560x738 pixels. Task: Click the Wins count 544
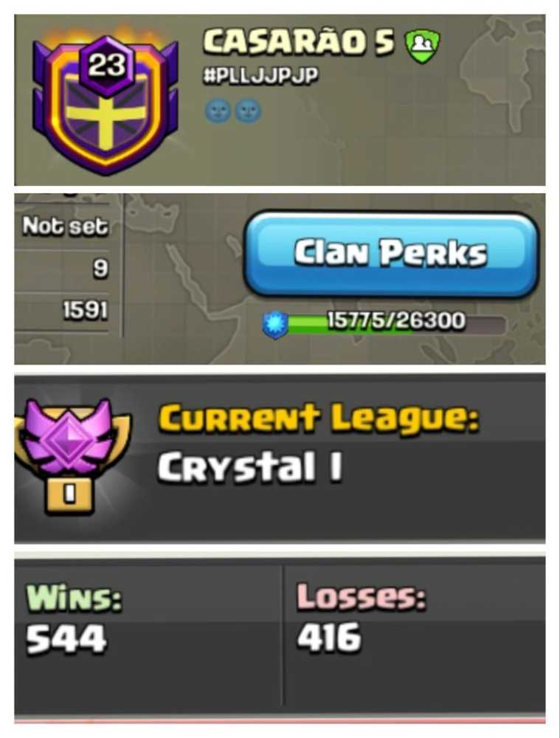[66, 639]
